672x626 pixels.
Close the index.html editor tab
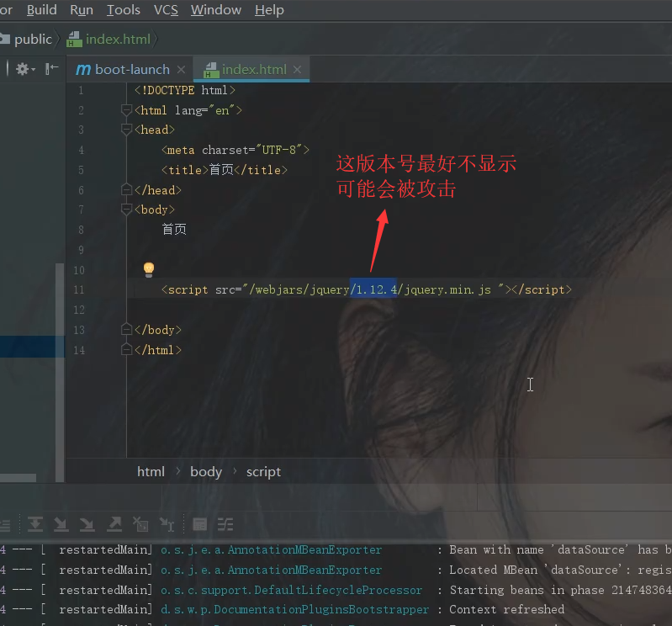pos(298,70)
